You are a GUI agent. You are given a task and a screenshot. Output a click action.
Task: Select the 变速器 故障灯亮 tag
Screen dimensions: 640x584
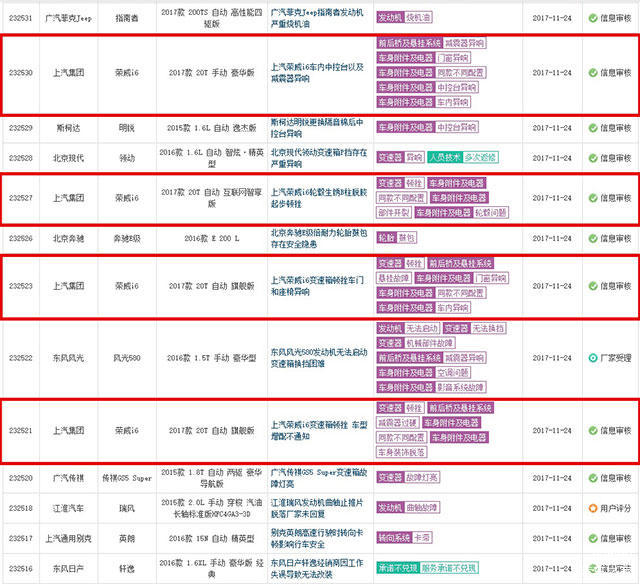click(x=408, y=477)
